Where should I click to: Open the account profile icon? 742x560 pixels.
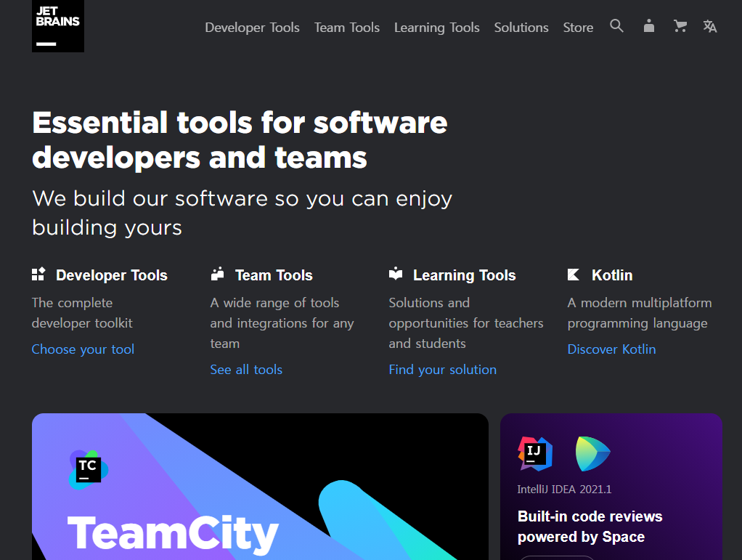coord(649,25)
